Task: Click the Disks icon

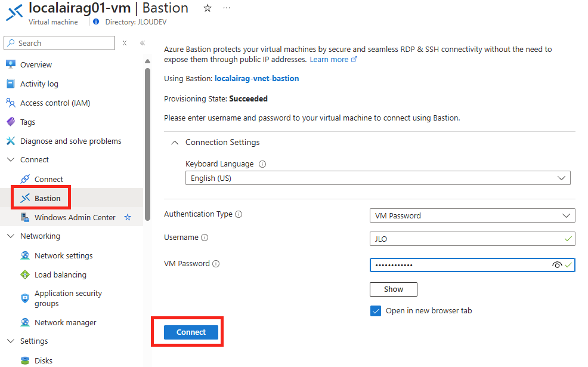Action: 25,360
